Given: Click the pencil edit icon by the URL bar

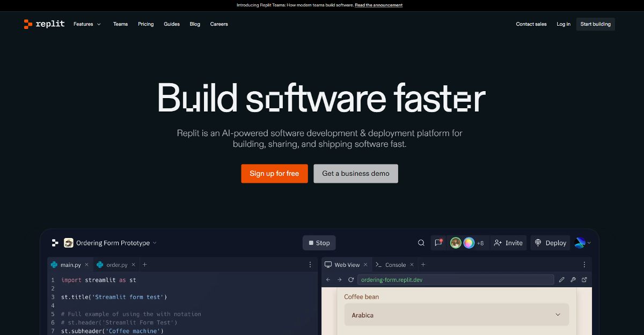Looking at the screenshot, I should click(x=561, y=280).
